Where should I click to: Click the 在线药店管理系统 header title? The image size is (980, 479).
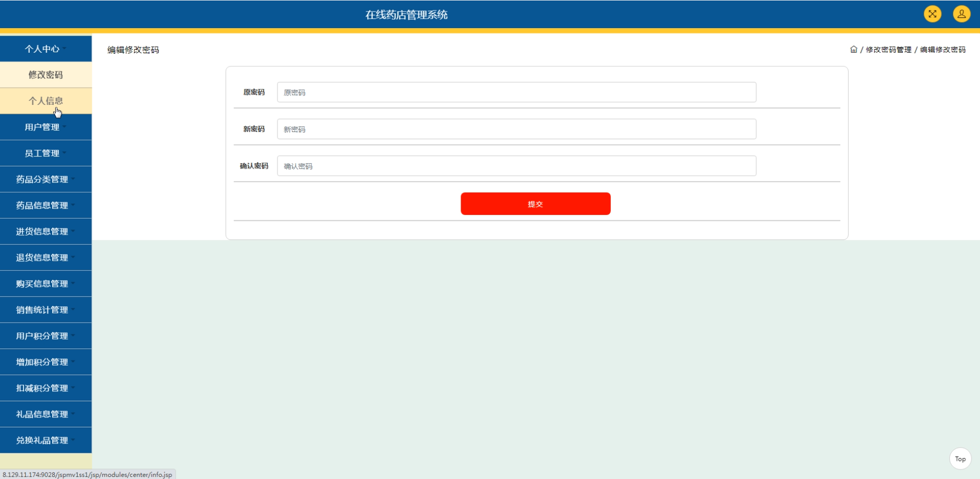[x=406, y=15]
